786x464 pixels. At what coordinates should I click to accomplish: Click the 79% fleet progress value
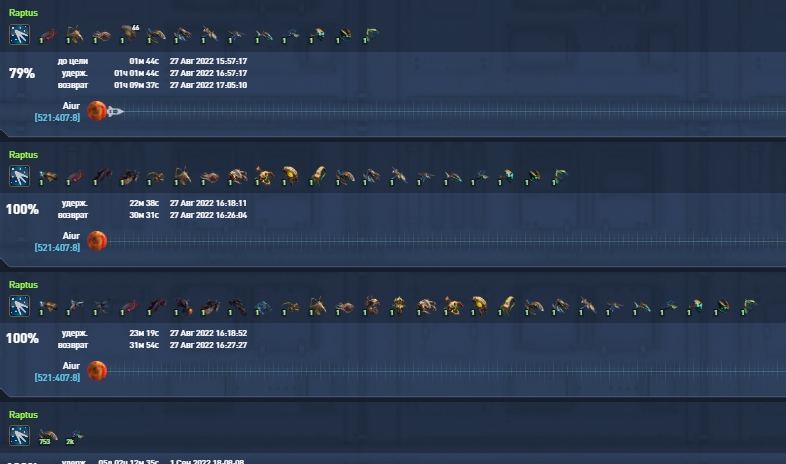click(x=22, y=73)
